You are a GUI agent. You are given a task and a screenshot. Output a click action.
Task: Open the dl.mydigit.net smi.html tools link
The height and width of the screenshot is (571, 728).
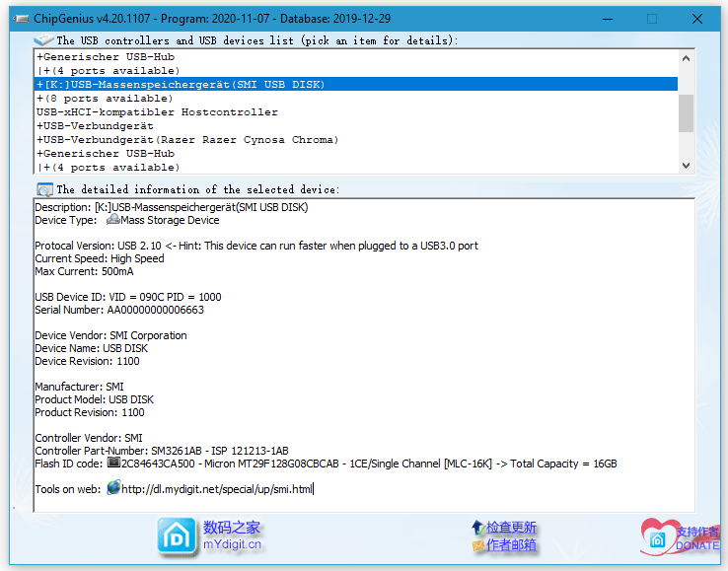click(x=217, y=489)
